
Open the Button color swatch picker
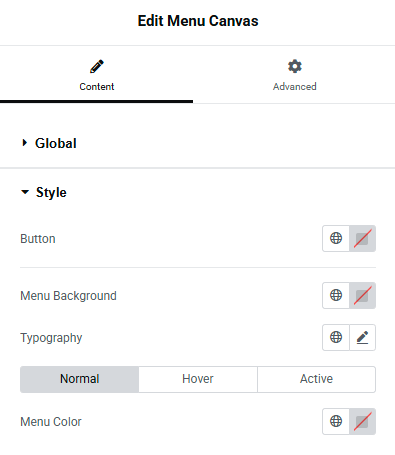click(363, 238)
